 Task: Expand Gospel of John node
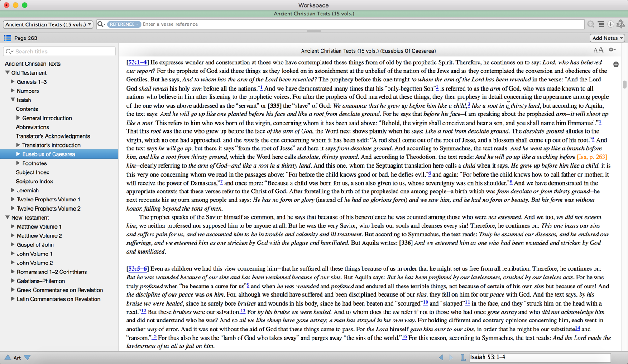(x=13, y=244)
